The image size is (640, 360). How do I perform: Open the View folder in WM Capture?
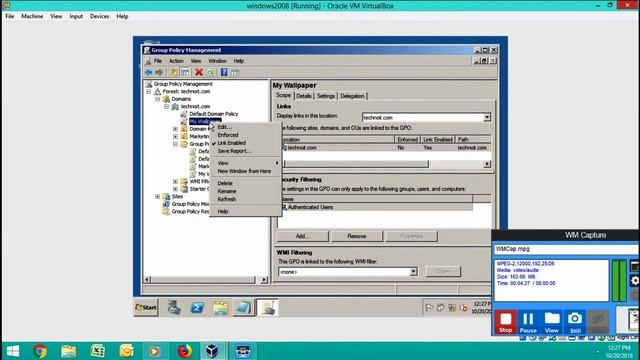552,322
